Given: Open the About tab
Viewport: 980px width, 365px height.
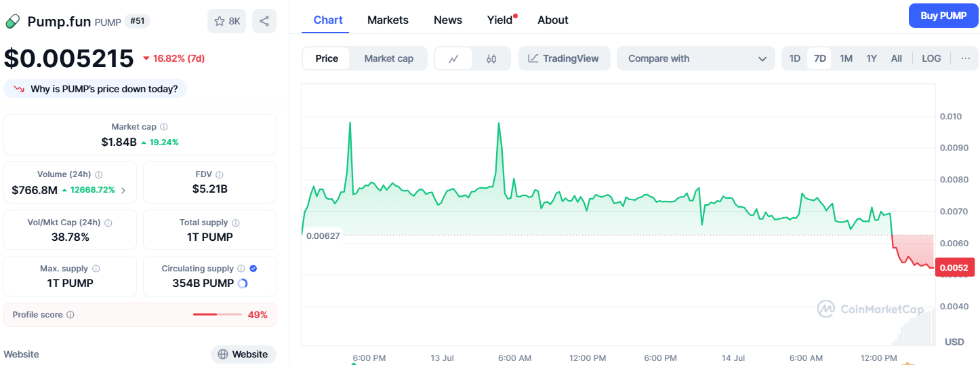Looking at the screenshot, I should (x=553, y=20).
